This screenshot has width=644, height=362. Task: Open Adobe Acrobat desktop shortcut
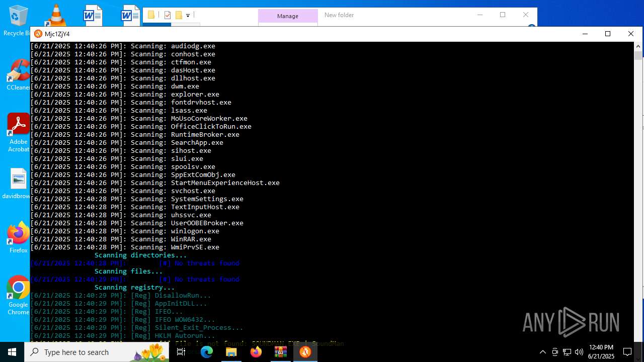(x=19, y=133)
